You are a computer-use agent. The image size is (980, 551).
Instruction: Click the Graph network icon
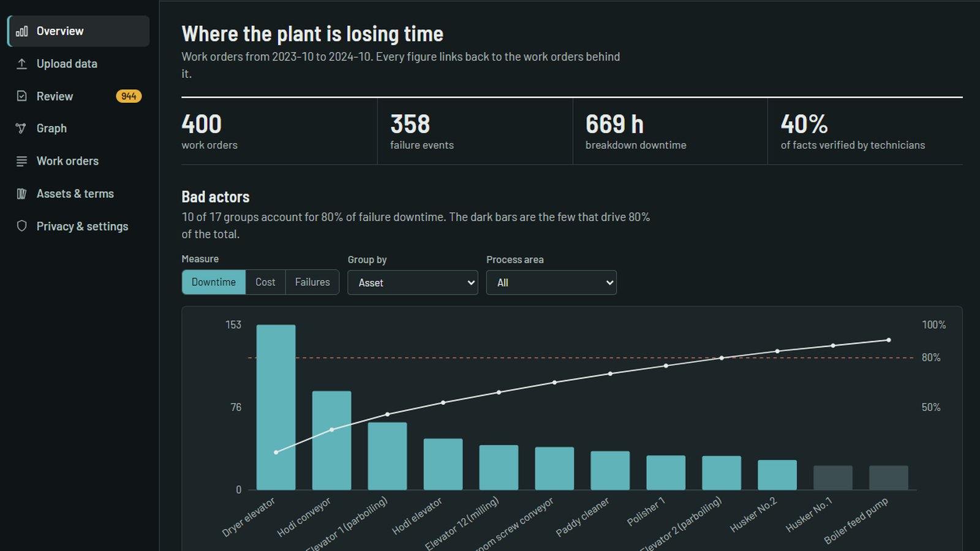click(21, 129)
